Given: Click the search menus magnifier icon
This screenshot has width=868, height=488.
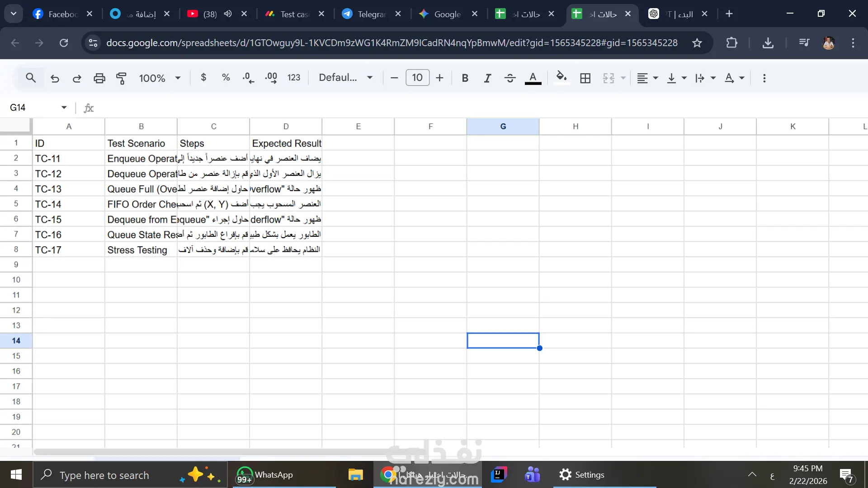Looking at the screenshot, I should pyautogui.click(x=31, y=78).
